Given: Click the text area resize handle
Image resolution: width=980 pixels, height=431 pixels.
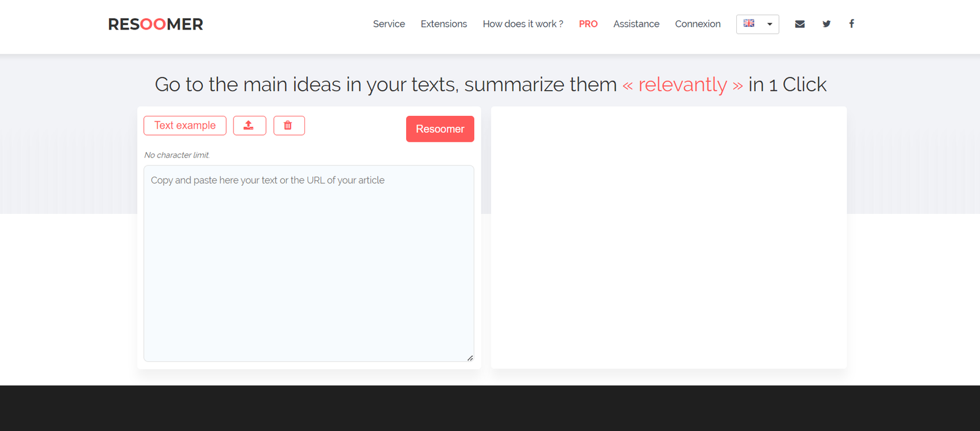Looking at the screenshot, I should tap(470, 358).
